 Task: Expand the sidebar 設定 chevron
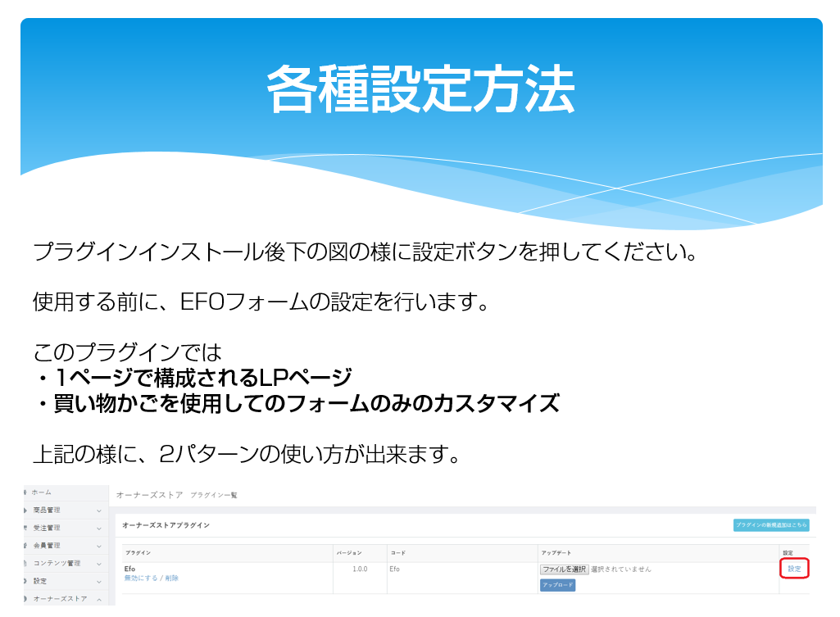[99, 581]
